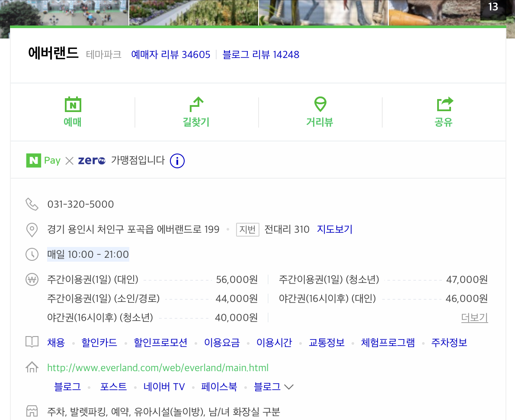Click the info circle next to 가맹점입니다
Screen dimensions: 515x420
click(x=177, y=161)
